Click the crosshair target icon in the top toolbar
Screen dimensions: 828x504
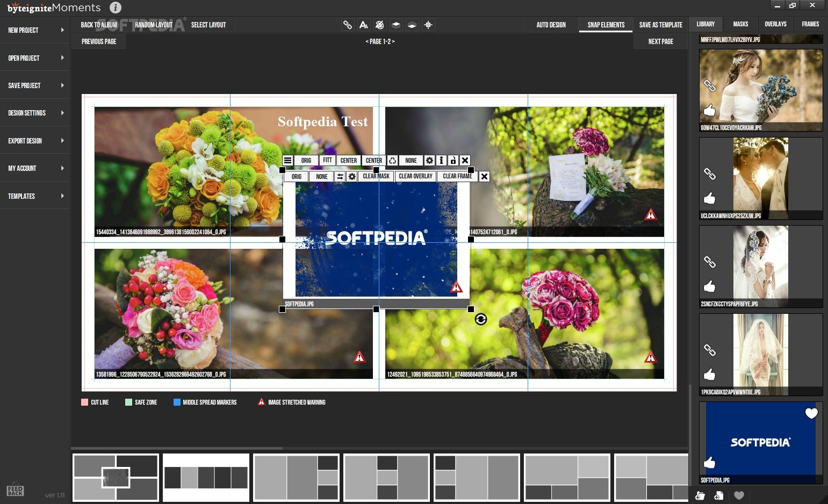coord(428,25)
